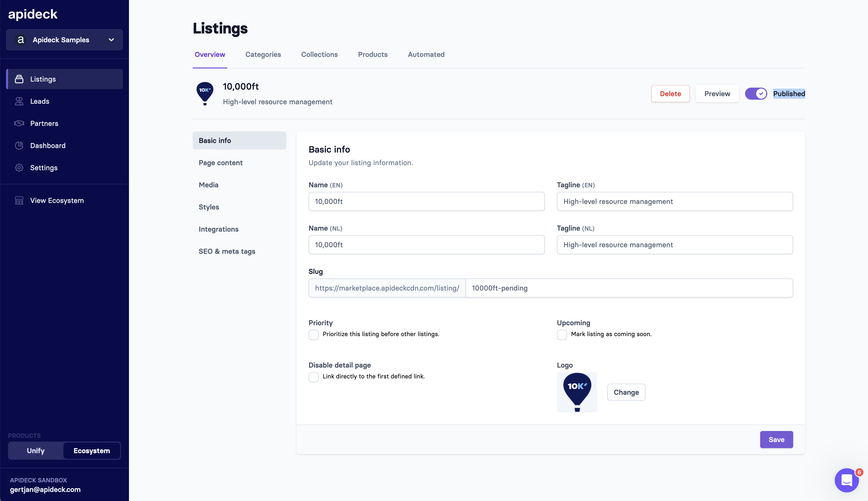Check Mark listing as coming soon
Screen dimensions: 868x501
(x=562, y=334)
